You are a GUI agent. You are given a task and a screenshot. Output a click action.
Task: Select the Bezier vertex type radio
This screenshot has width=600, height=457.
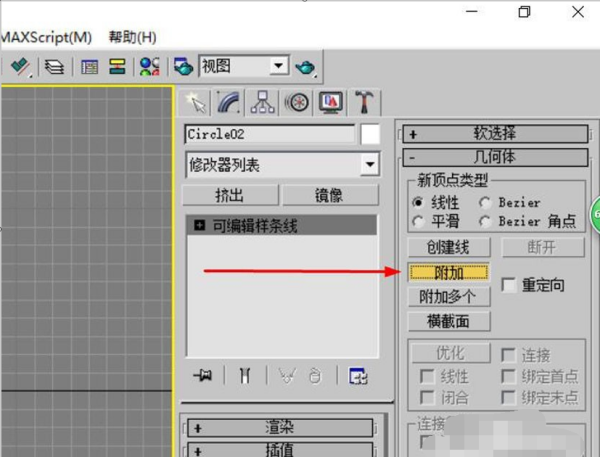(485, 202)
